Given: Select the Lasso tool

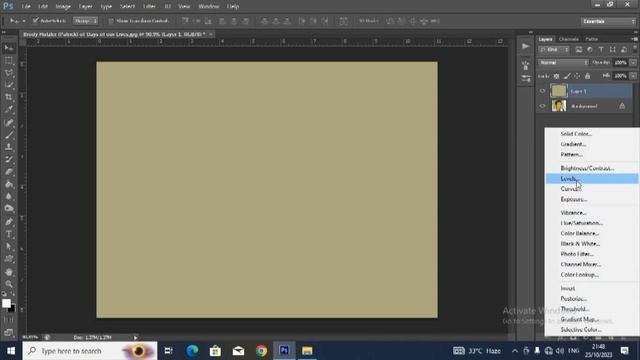Looking at the screenshot, I should (x=9, y=73).
